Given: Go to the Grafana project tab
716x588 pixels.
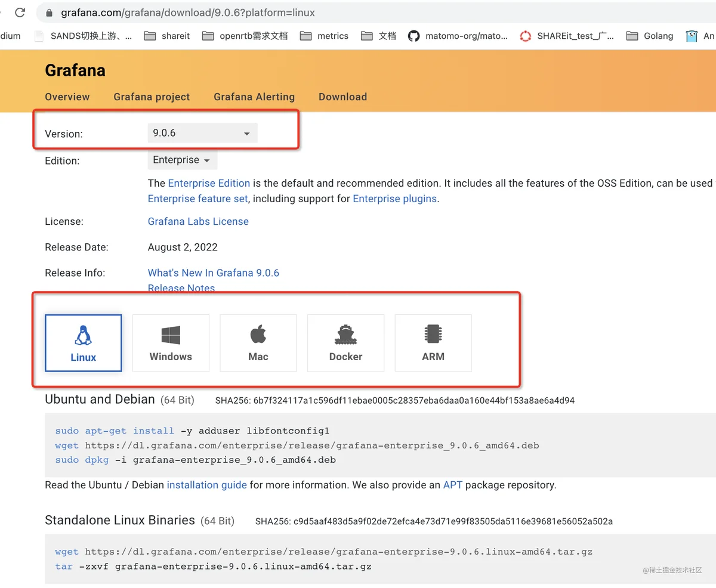Looking at the screenshot, I should [152, 97].
